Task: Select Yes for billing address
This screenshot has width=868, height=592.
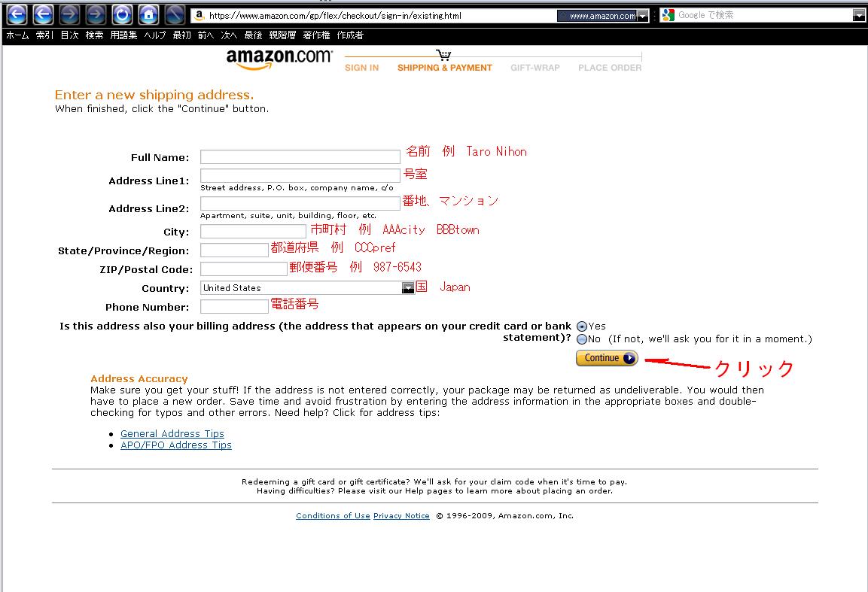Action: click(581, 326)
